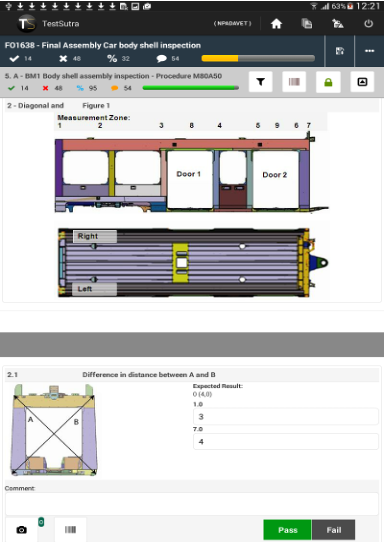384x542 pixels.
Task: Open the battery 63% status indicator
Action: [x=342, y=6]
